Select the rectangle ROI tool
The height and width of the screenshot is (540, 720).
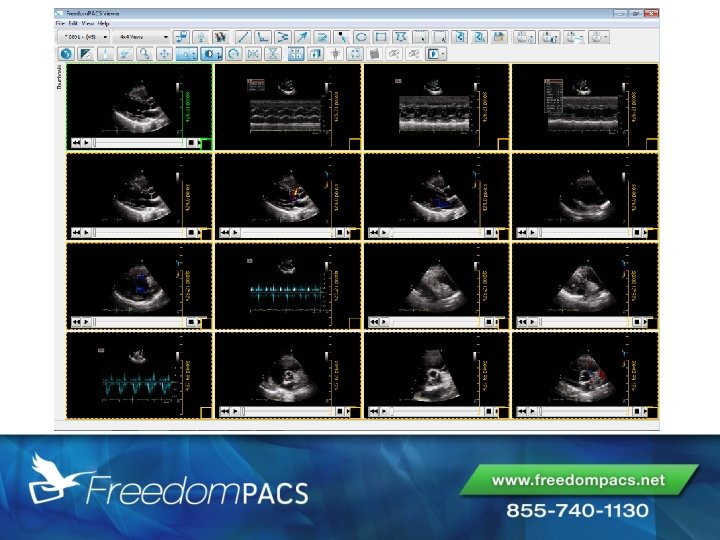coord(381,37)
